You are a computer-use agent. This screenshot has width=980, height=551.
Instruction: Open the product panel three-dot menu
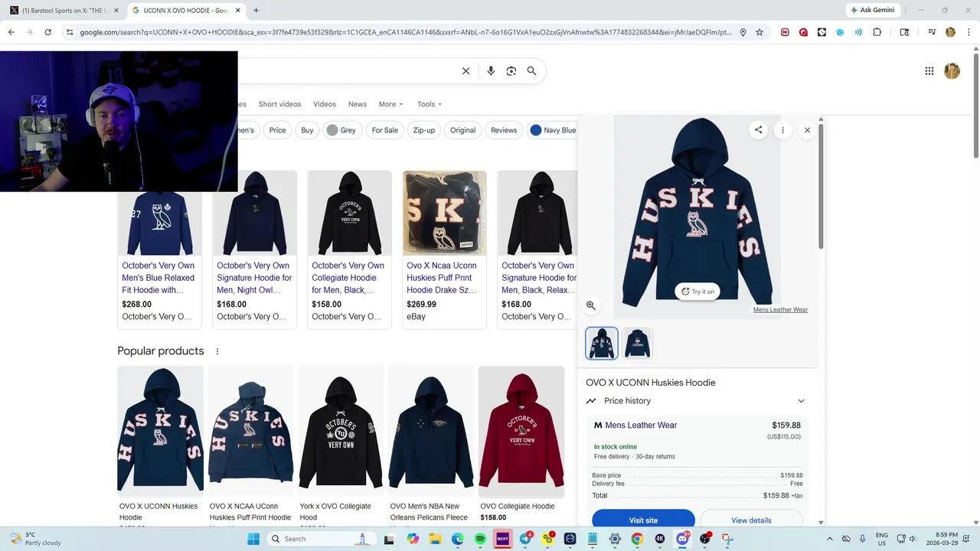click(782, 130)
